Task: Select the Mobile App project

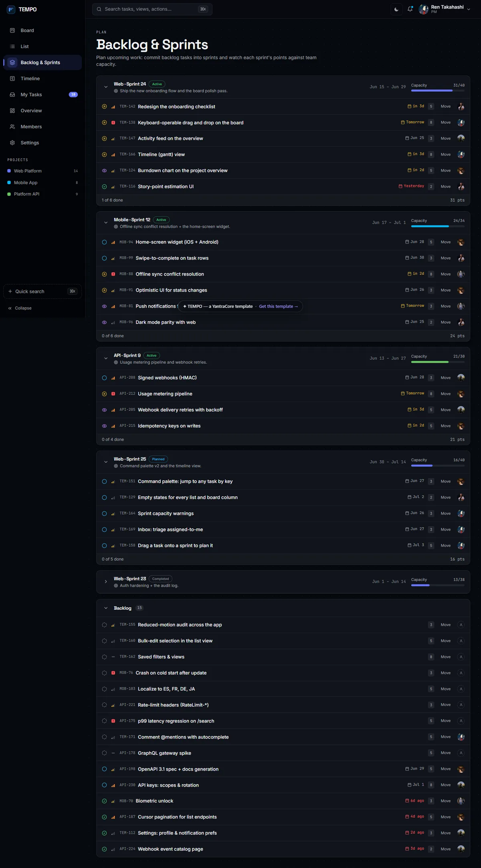Action: coord(42,183)
